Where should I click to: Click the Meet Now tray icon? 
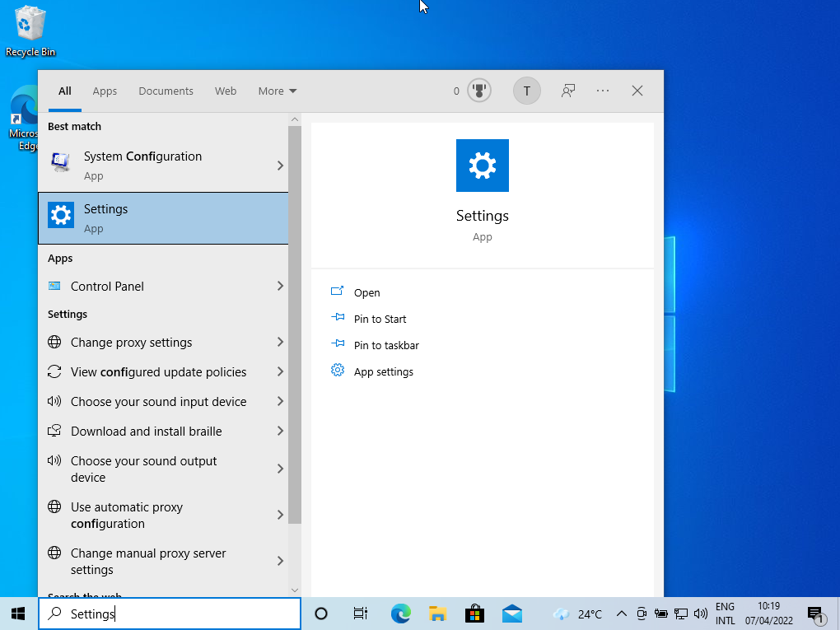(642, 614)
